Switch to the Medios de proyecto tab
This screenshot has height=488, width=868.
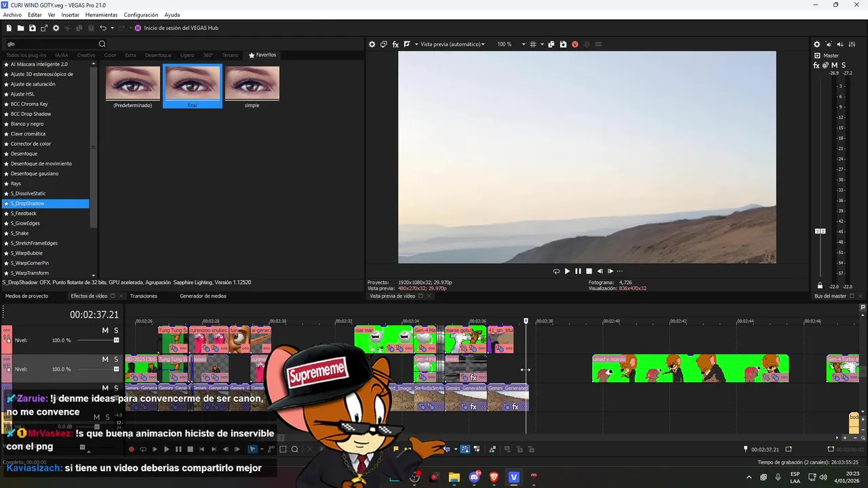[x=26, y=296]
